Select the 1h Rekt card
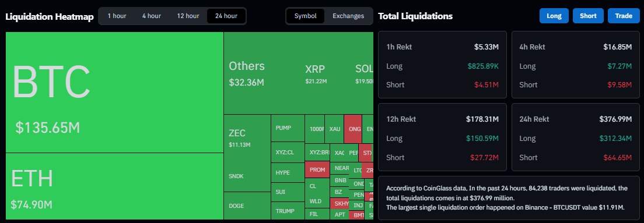 (442, 65)
